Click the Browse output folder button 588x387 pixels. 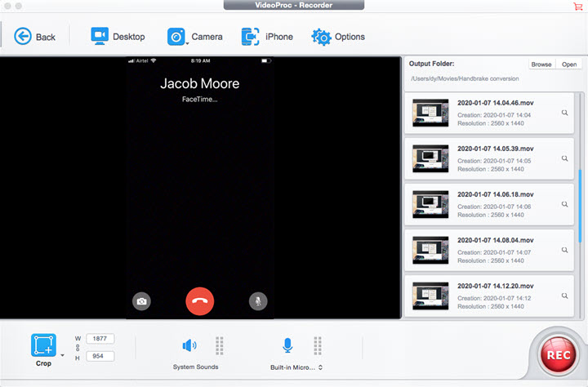click(x=541, y=64)
